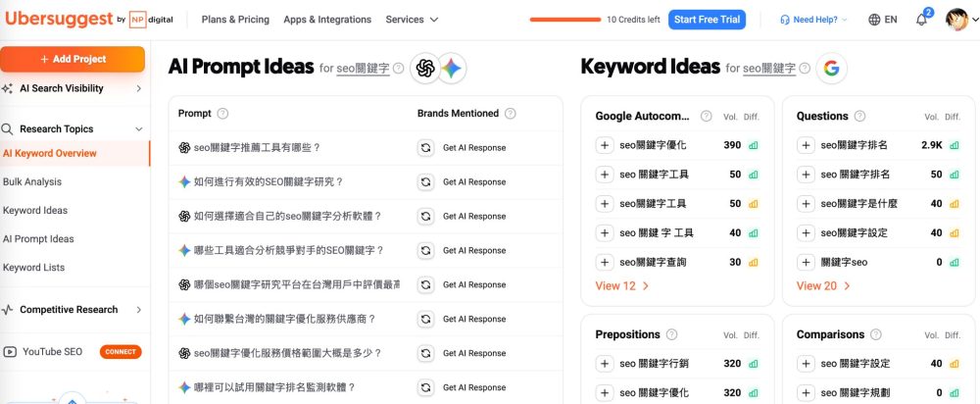Click keyword text seo關鍵字設定 in Questions

tap(854, 232)
